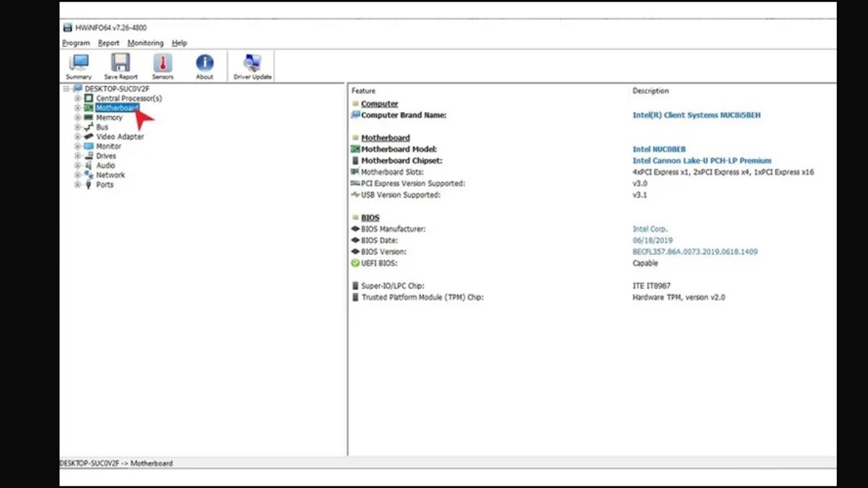This screenshot has width=868, height=488.
Task: Select the Computer section heading in details pane
Action: (x=380, y=104)
